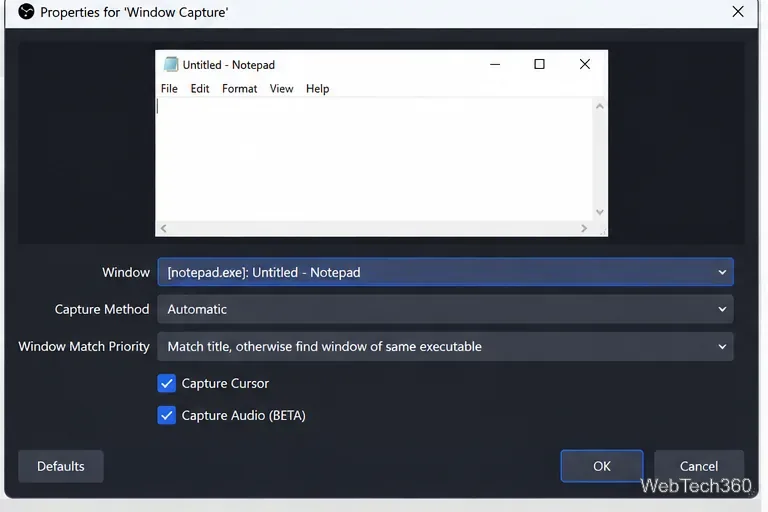Screen dimensions: 768x512
Task: Click Notepad scroll down arrow
Action: (600, 212)
